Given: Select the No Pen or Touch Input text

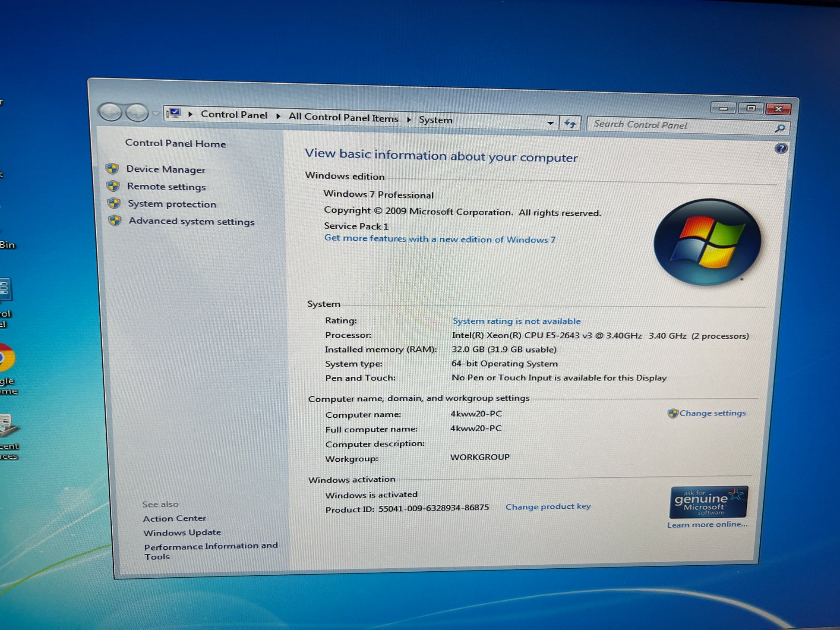Looking at the screenshot, I should [x=559, y=378].
